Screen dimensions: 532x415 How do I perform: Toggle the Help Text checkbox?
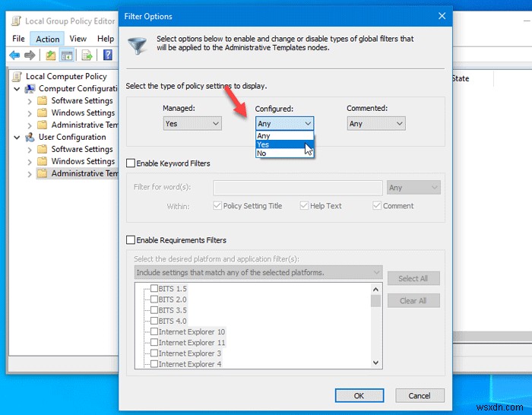[304, 205]
